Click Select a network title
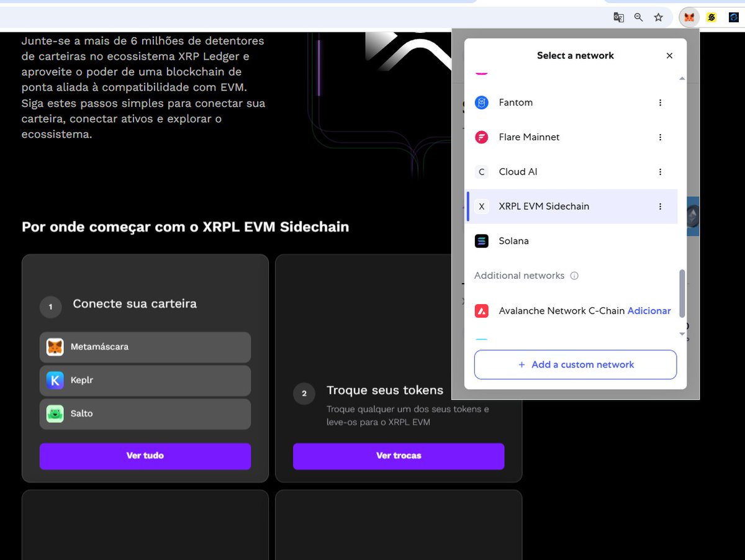 [576, 56]
